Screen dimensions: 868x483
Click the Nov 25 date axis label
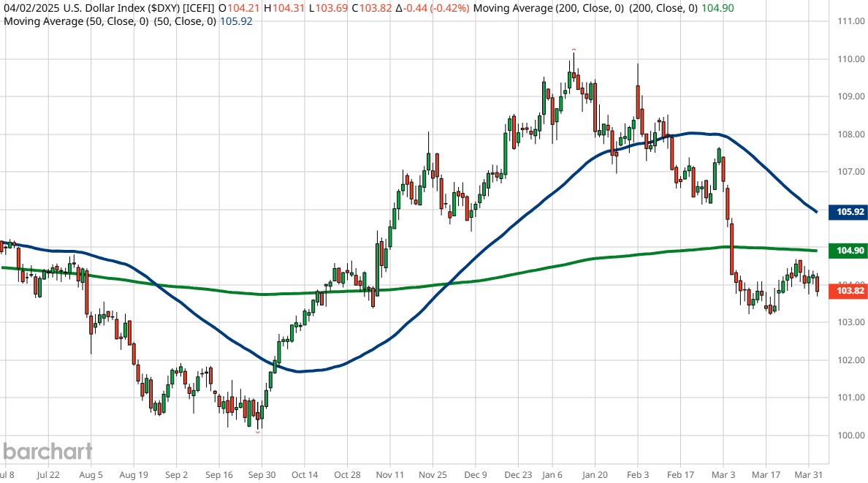pyautogui.click(x=433, y=475)
